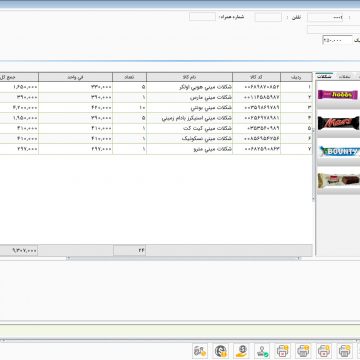Click row number 3 in the ردیف column
The width and height of the screenshot is (360, 360).
pyautogui.click(x=296, y=108)
